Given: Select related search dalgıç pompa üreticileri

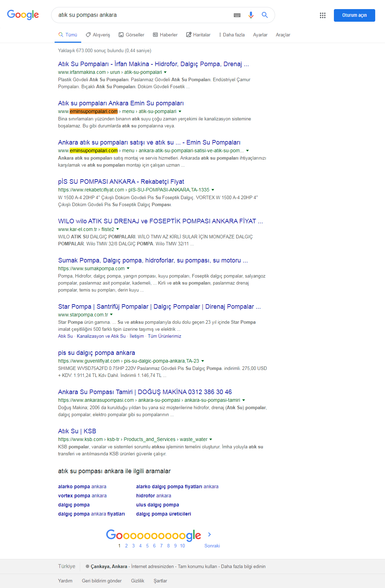Looking at the screenshot, I should [x=163, y=514].
